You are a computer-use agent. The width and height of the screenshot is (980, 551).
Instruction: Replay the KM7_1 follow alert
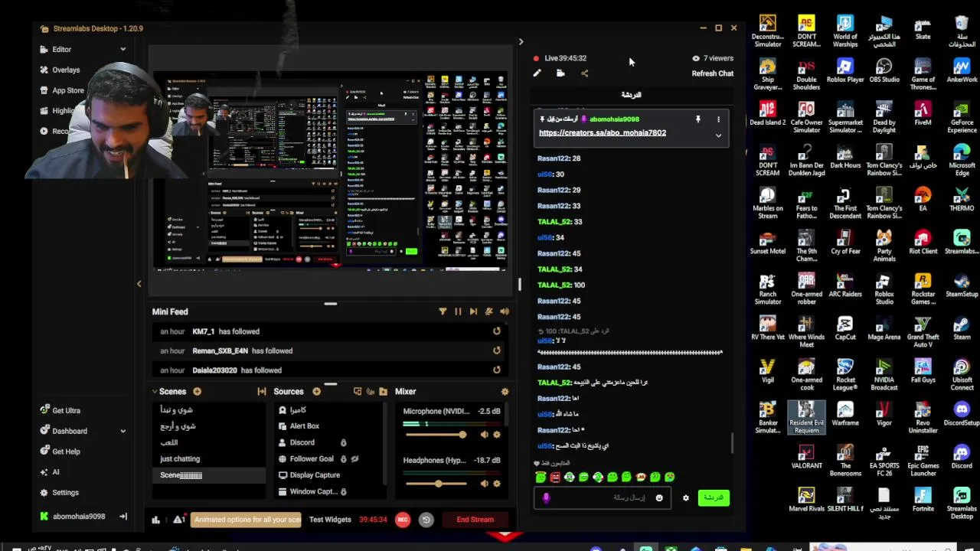[x=497, y=331]
